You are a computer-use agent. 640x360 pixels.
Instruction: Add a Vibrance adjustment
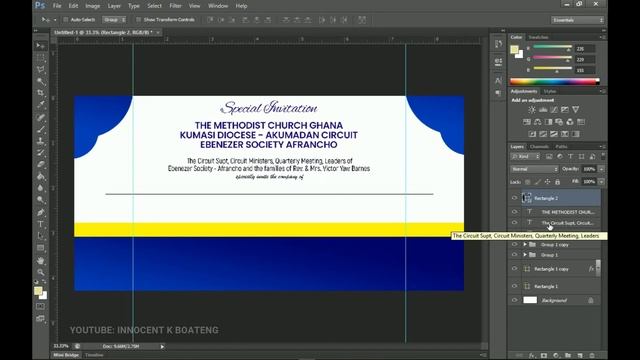click(576, 110)
